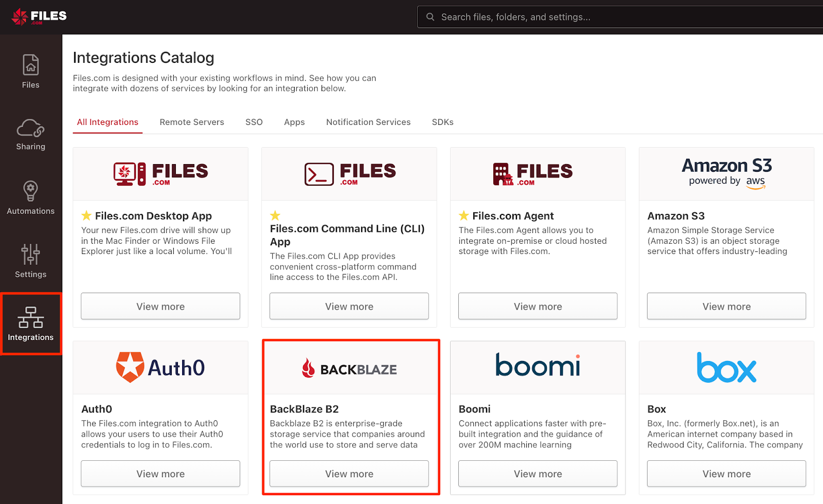View more about Files.com CLI App
This screenshot has height=504, width=823.
click(349, 306)
